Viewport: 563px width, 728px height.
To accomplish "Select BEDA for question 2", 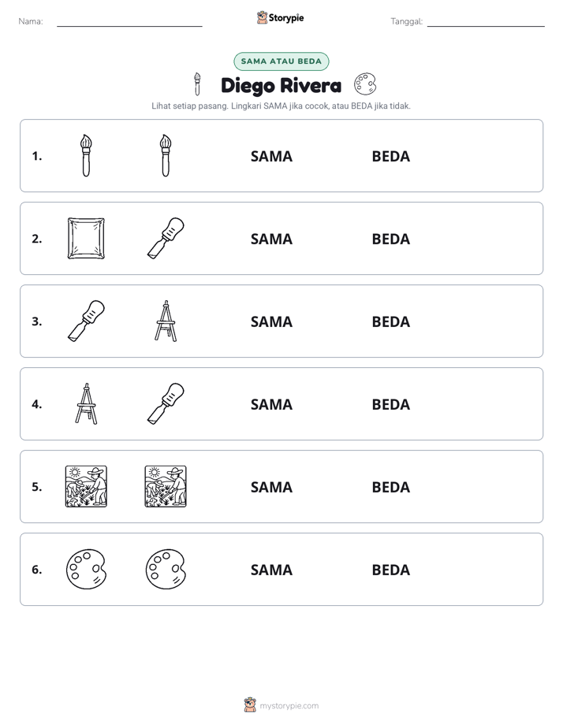I will pyautogui.click(x=390, y=239).
